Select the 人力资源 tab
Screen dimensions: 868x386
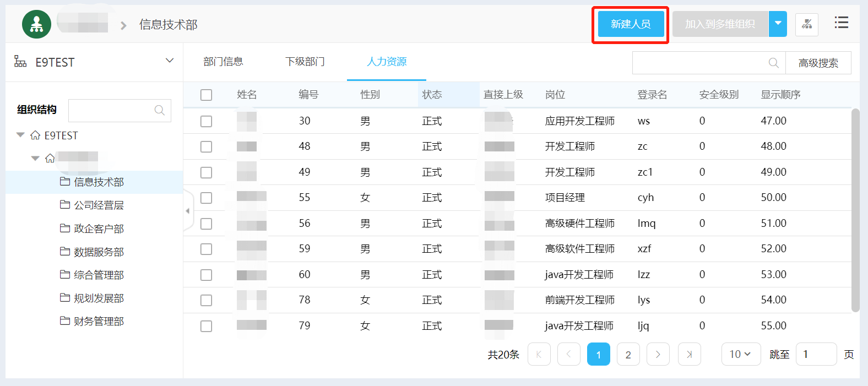coord(387,62)
